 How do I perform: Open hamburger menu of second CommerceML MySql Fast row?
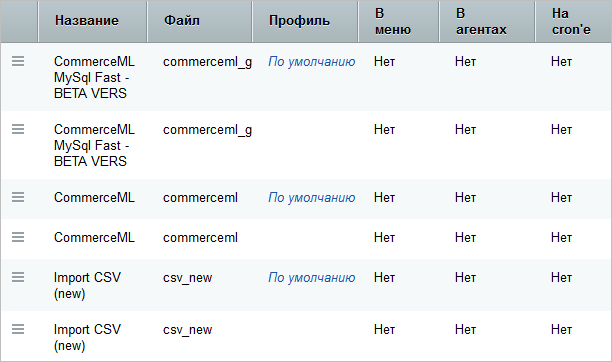tap(18, 129)
